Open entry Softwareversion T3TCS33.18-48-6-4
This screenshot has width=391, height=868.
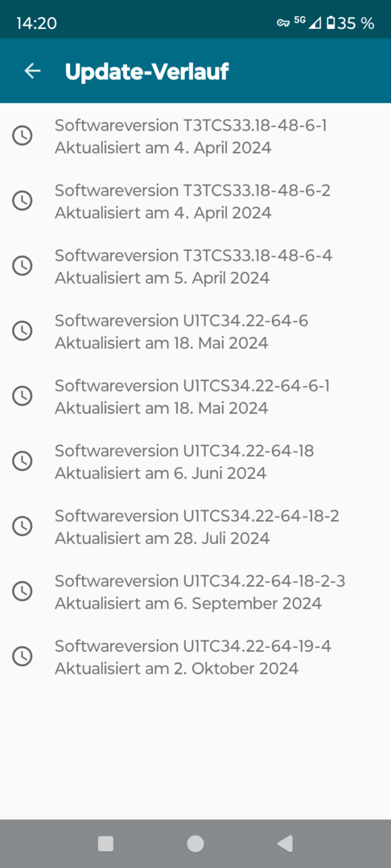tap(195, 266)
